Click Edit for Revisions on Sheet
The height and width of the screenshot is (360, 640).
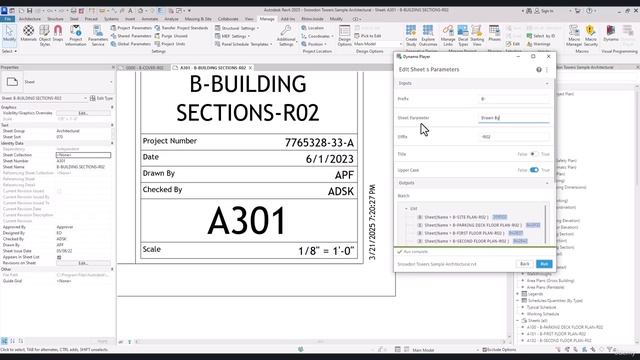(x=83, y=263)
